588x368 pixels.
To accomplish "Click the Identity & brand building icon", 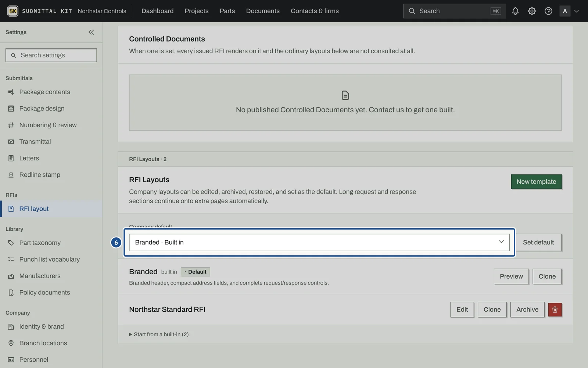I will [x=11, y=326].
